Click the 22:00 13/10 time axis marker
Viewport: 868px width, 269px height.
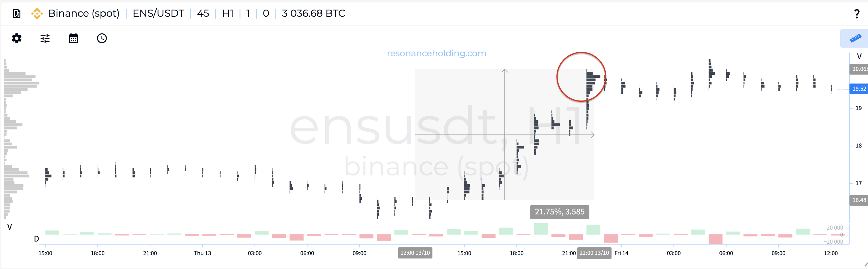click(594, 253)
